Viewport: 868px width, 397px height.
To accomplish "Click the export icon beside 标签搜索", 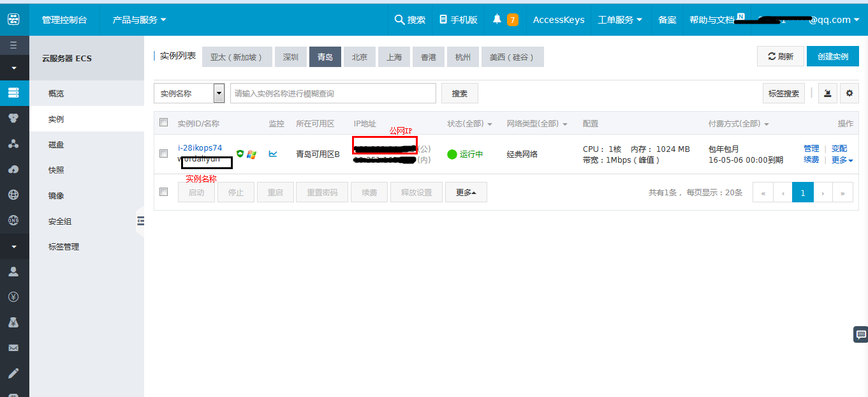I will (827, 93).
